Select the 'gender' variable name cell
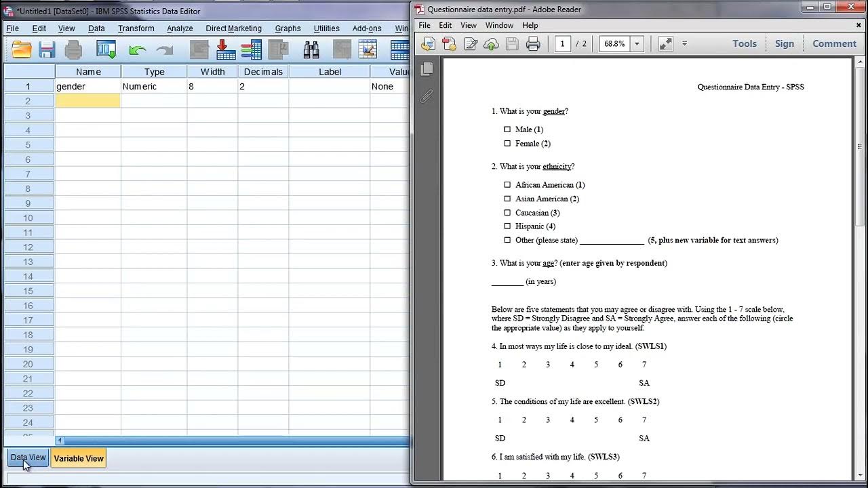This screenshot has width=868, height=488. pos(88,86)
